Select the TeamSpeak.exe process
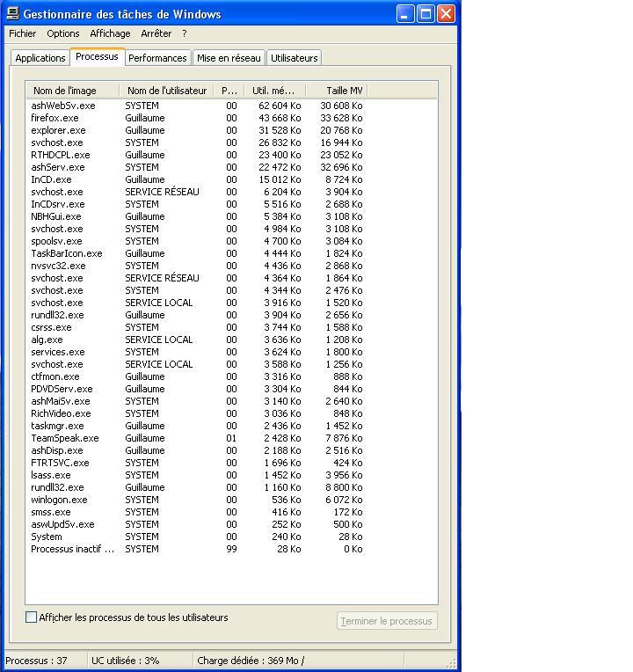The width and height of the screenshot is (633, 672). pos(197,438)
